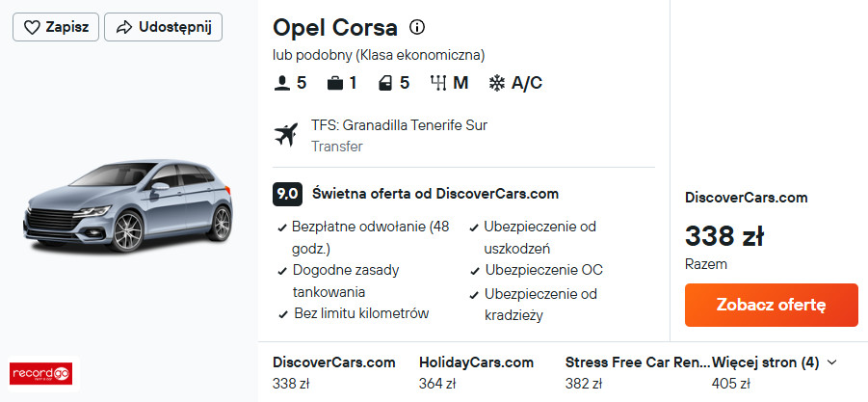Click the Zapisz button
Image resolution: width=868 pixels, height=402 pixels.
click(56, 27)
